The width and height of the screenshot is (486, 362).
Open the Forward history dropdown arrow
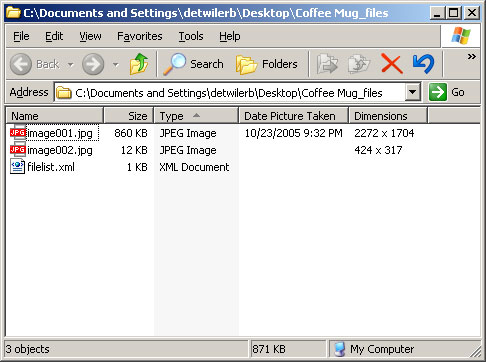coord(115,64)
